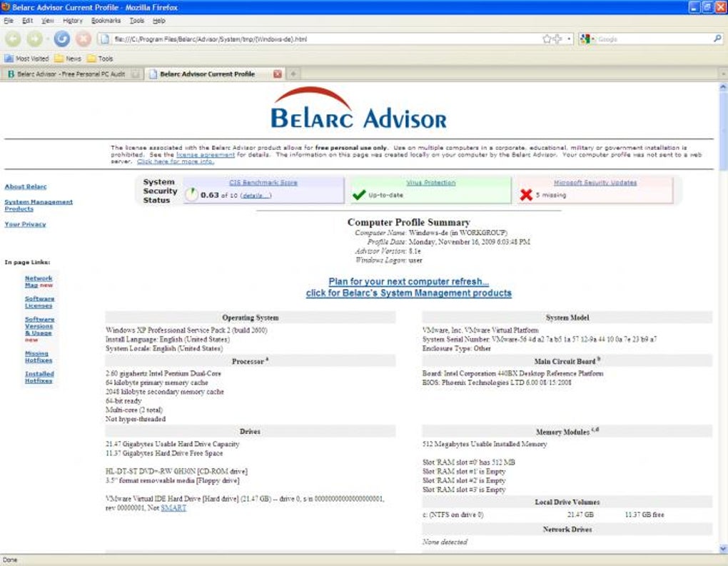This screenshot has width=728, height=566.
Task: Click the 'None detected' network drives text
Action: click(x=445, y=542)
